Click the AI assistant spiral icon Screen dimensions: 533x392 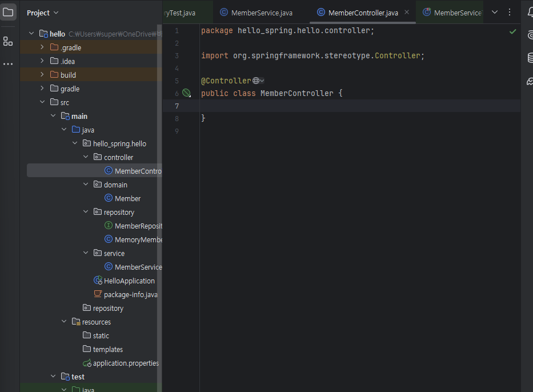pyautogui.click(x=530, y=35)
